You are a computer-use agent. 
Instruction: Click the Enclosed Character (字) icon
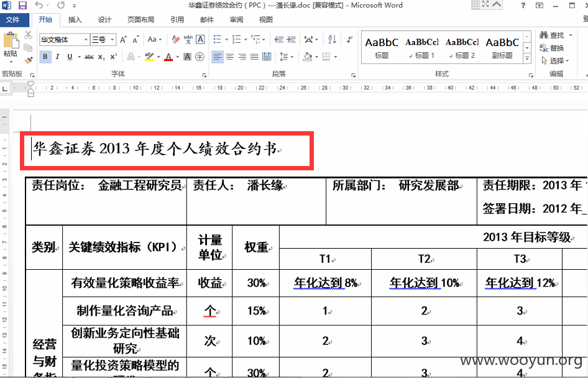pos(200,57)
